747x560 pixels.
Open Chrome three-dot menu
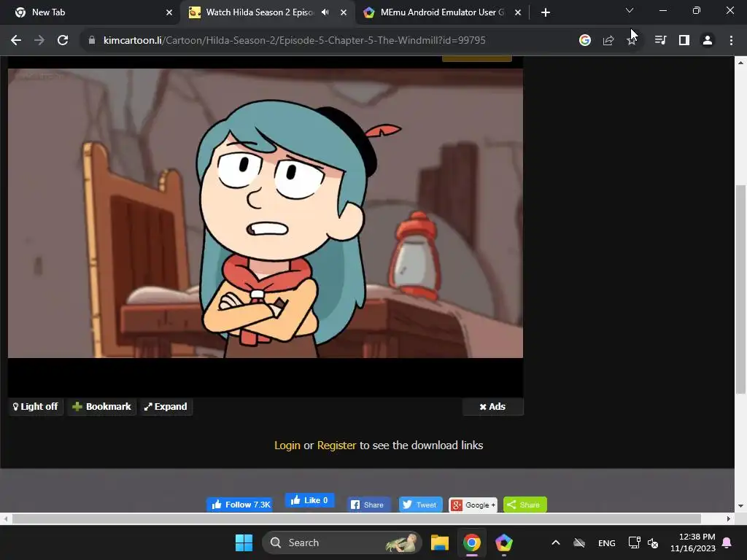[731, 41]
